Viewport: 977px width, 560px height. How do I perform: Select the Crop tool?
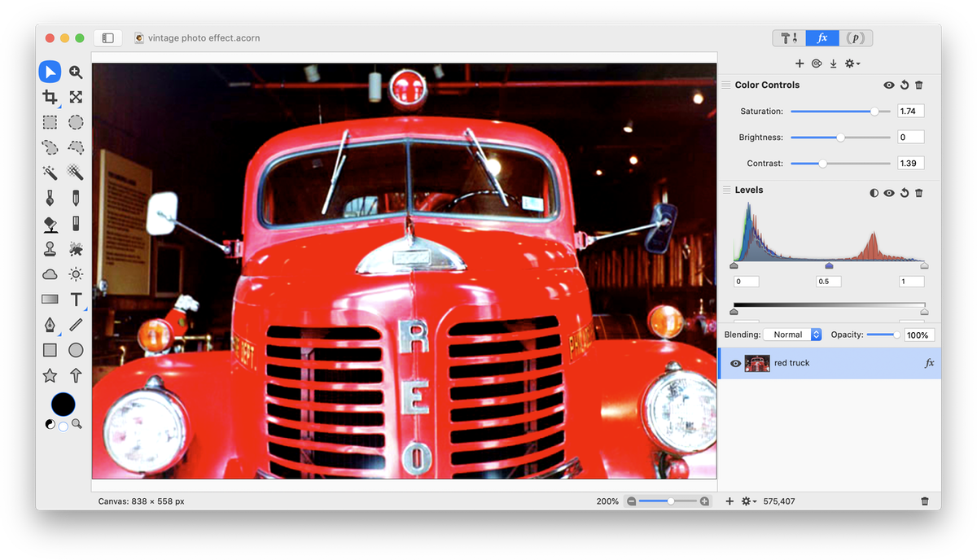(x=50, y=97)
